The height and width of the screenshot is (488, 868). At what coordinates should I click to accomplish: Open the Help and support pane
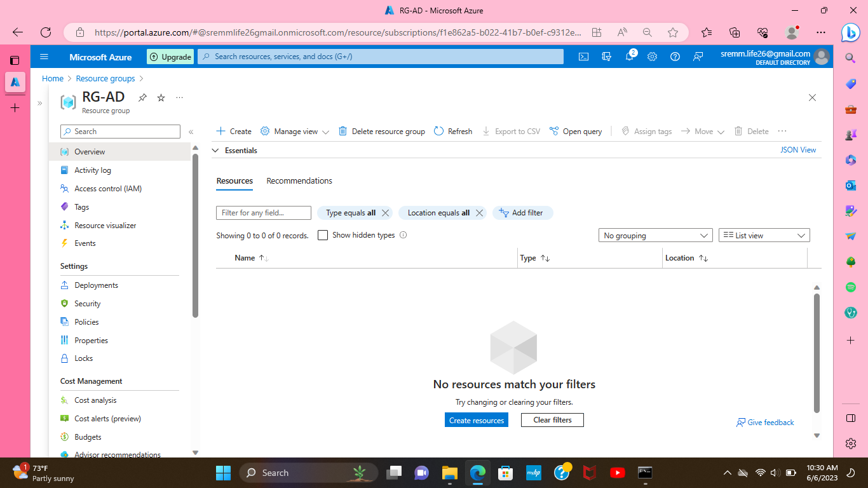(675, 57)
